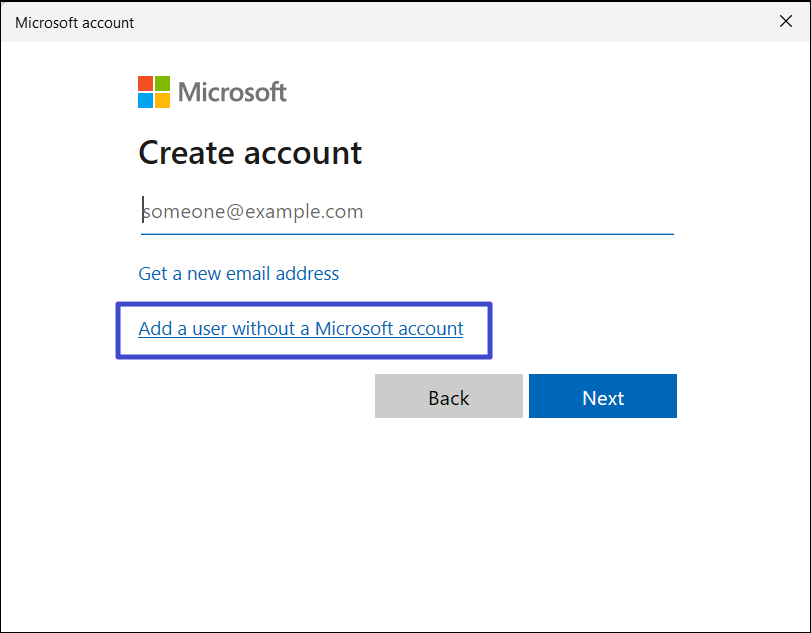Click the yellow square in Microsoft logo
This screenshot has width=811, height=633.
coord(162,100)
